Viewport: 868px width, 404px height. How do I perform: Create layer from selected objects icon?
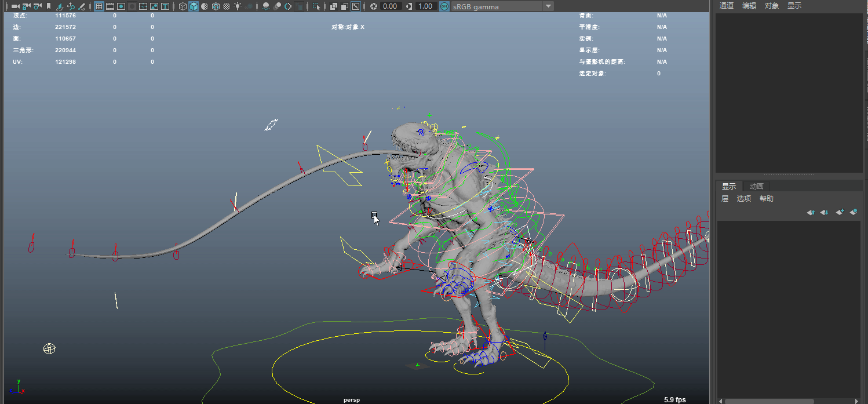(x=854, y=212)
